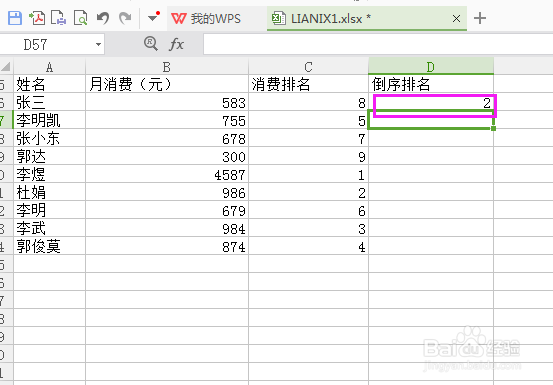Click 李煜's 消费排名 cell showing 1
553x385 pixels.
pyautogui.click(x=308, y=174)
